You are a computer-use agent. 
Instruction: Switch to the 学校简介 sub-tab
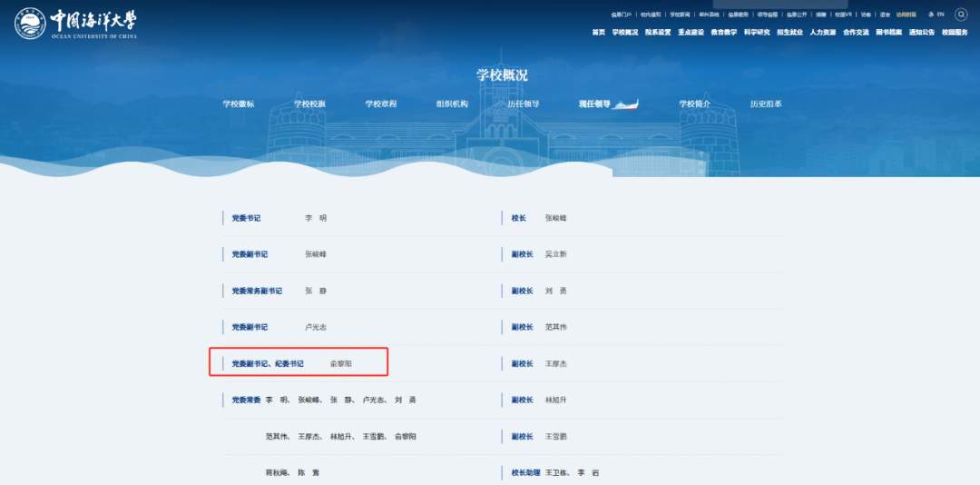[x=695, y=104]
